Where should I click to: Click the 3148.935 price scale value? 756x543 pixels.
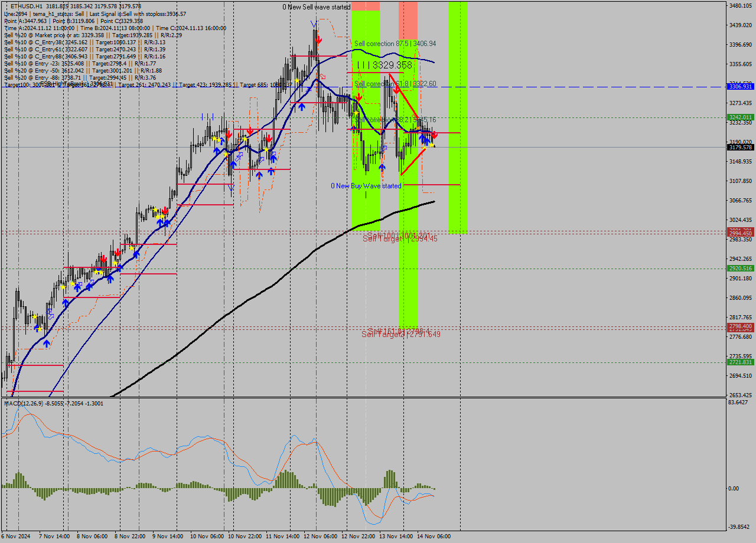tap(741, 162)
